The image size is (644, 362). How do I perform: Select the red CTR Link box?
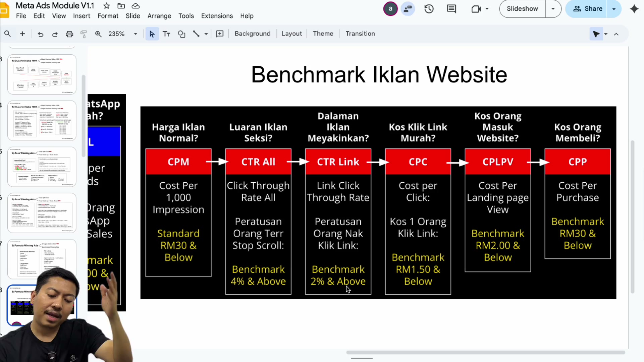pyautogui.click(x=338, y=162)
